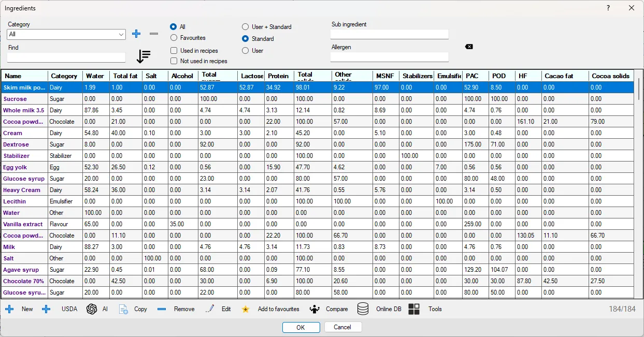Image resolution: width=644 pixels, height=337 pixels.
Task: Enable the Not used in recipes checkbox
Action: click(x=174, y=61)
